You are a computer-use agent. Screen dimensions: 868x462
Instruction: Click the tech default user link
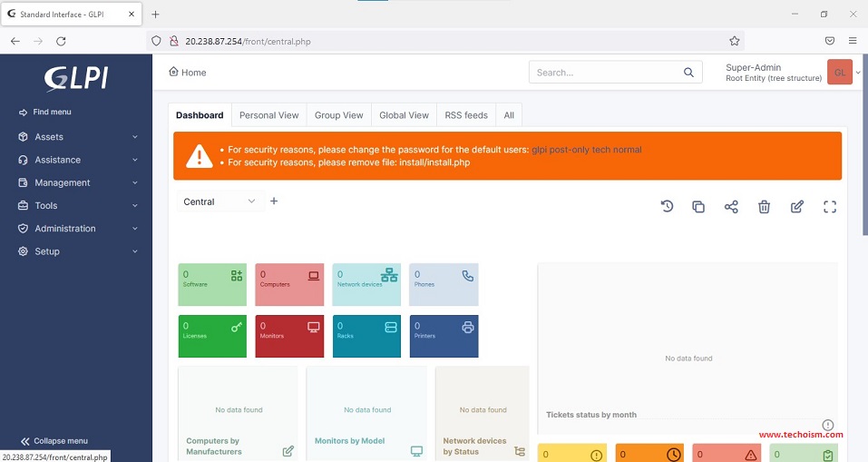coord(601,150)
